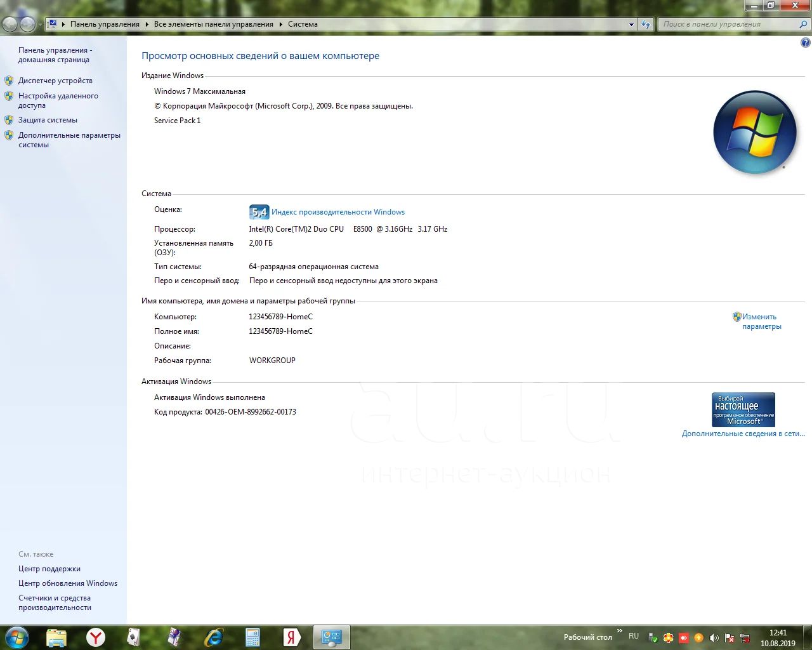Click product code '00426-OEM-8992662-00173'
The height and width of the screenshot is (650, 812).
tap(251, 412)
